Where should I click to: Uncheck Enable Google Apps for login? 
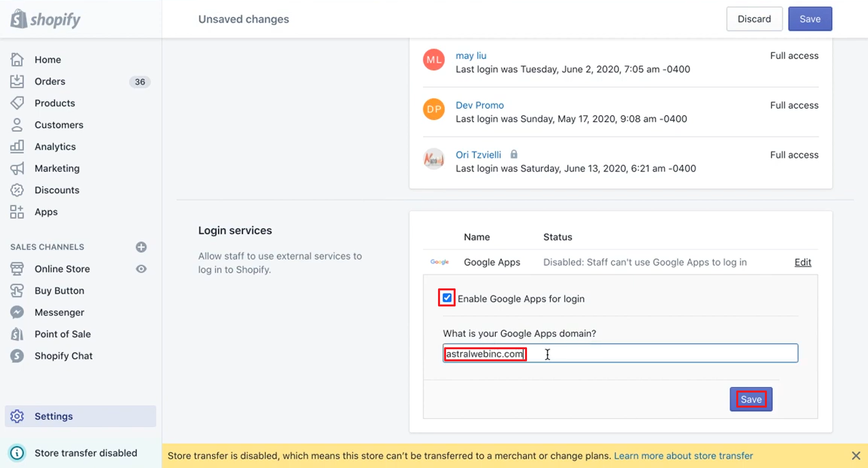pos(447,298)
